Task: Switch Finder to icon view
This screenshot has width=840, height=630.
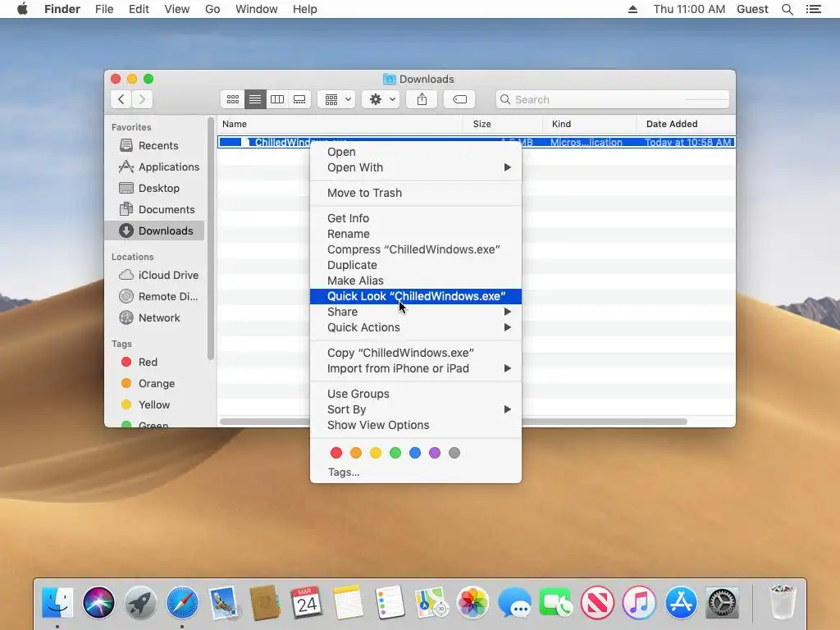Action: coord(233,99)
